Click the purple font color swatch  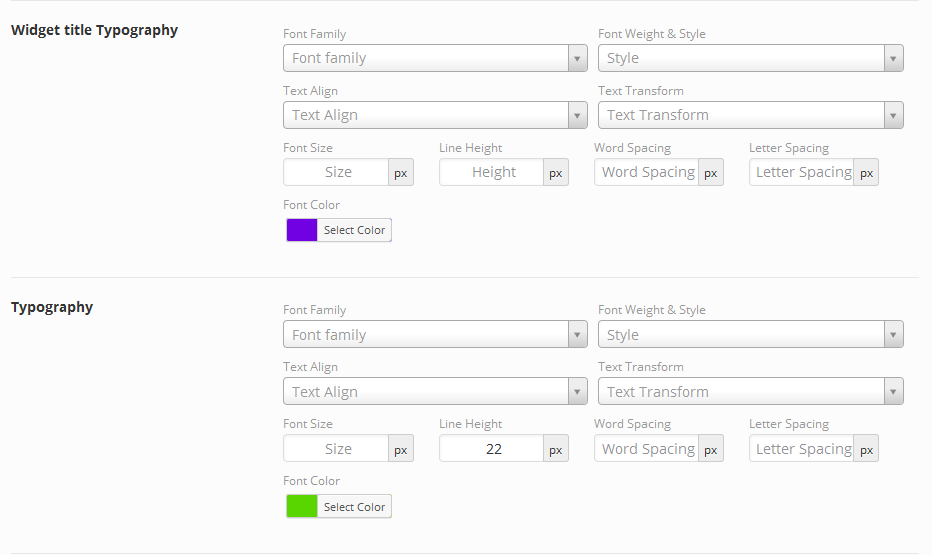click(x=302, y=230)
